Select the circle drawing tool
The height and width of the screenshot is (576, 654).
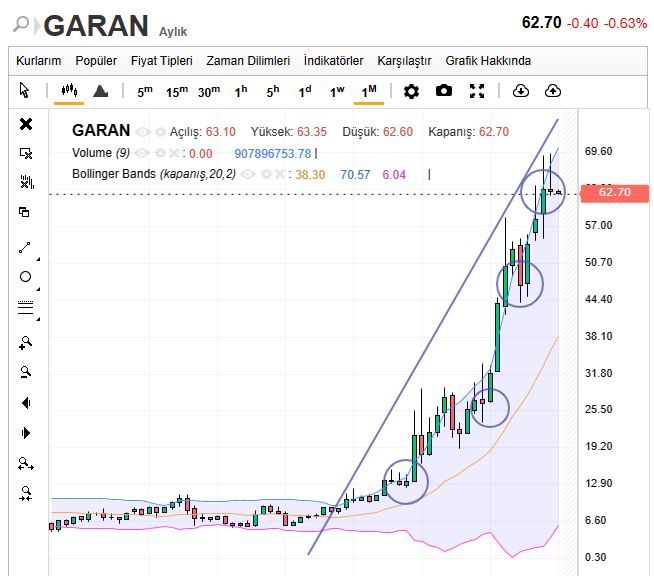[25, 277]
